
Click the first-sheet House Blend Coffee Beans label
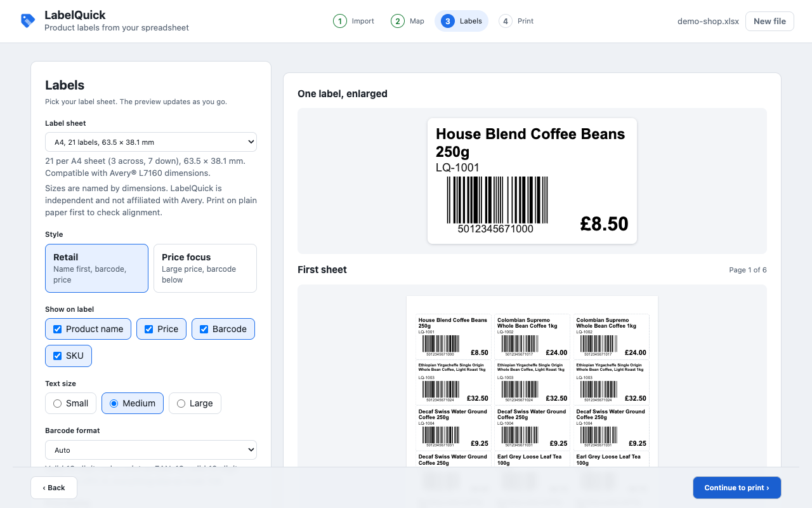454,337
